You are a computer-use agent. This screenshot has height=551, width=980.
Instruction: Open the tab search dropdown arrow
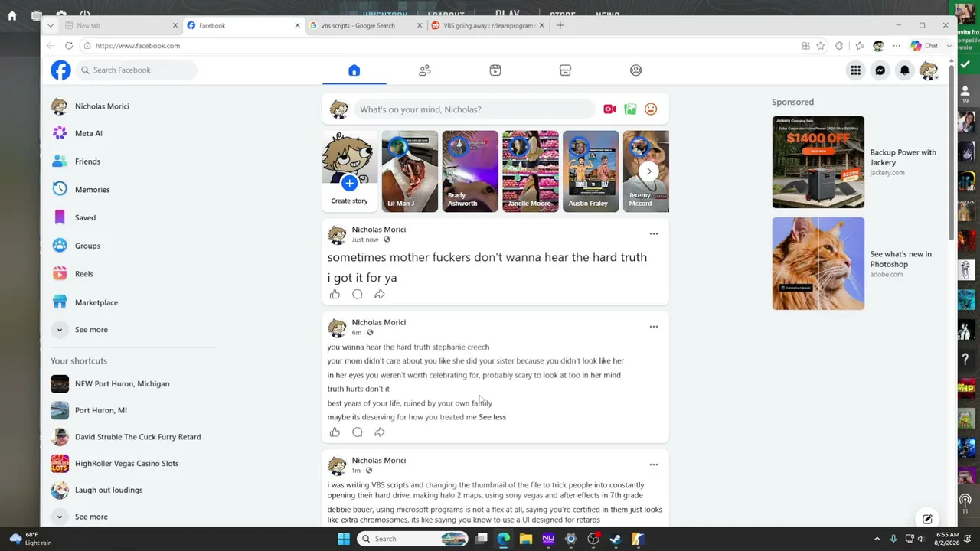click(50, 25)
